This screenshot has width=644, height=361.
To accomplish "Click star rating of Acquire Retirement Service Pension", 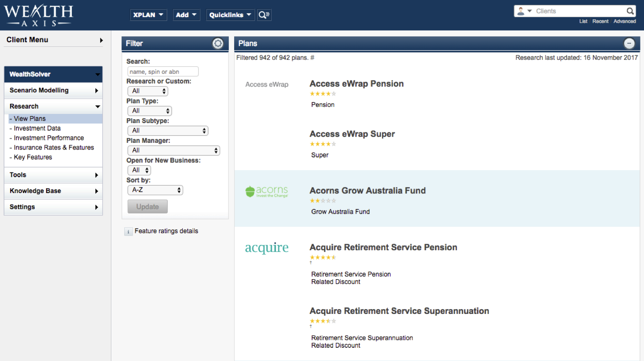I will (x=323, y=257).
